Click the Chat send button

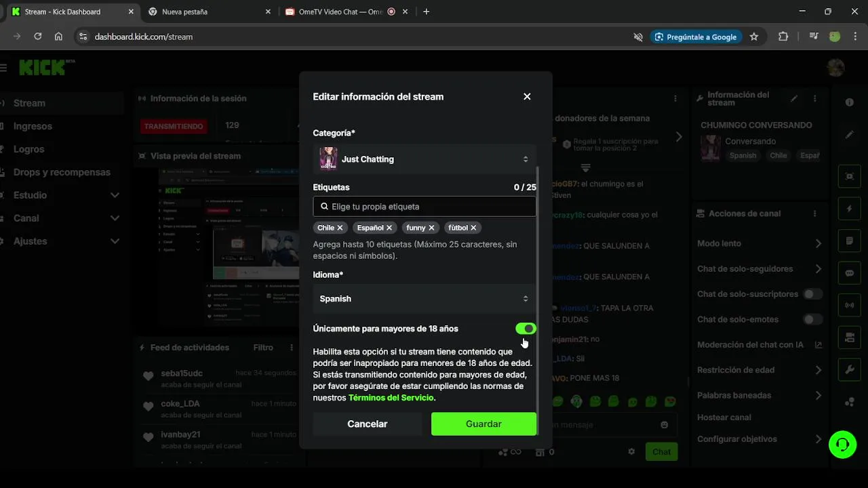[x=661, y=452]
